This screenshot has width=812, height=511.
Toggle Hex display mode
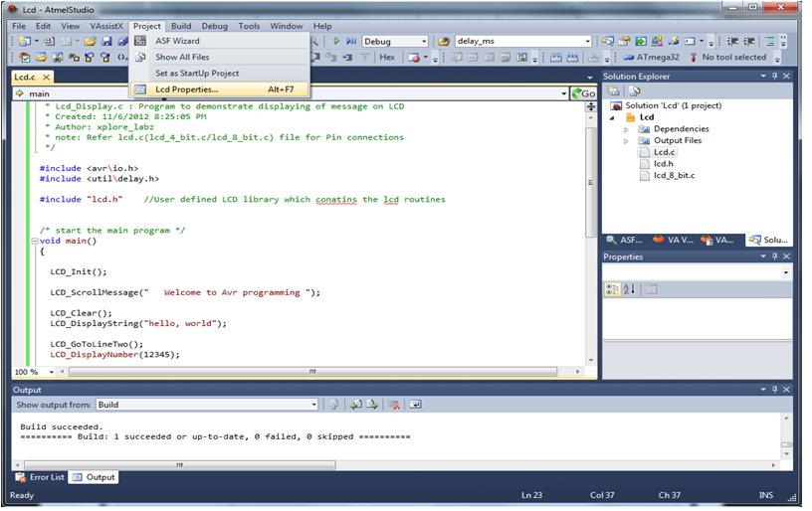point(387,57)
